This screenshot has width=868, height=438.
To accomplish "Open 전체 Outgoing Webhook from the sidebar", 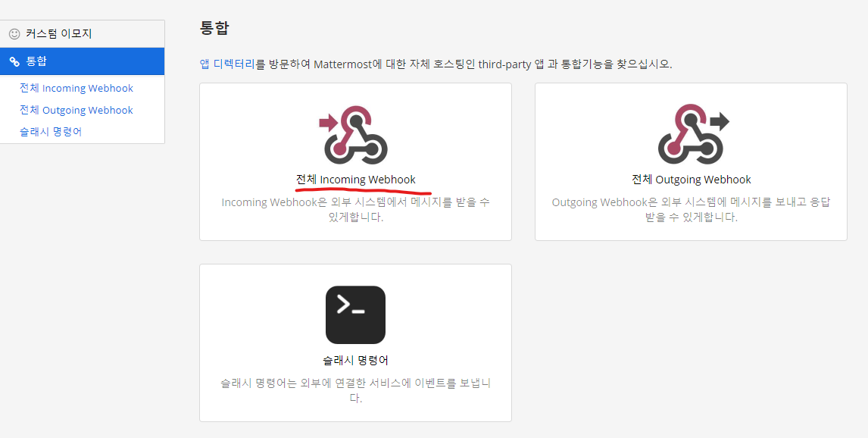I will point(76,110).
